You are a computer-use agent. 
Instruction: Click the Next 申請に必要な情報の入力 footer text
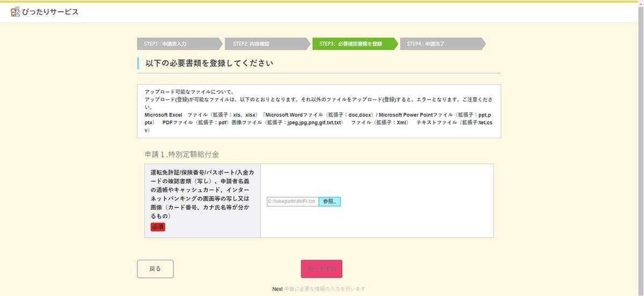tap(319, 289)
